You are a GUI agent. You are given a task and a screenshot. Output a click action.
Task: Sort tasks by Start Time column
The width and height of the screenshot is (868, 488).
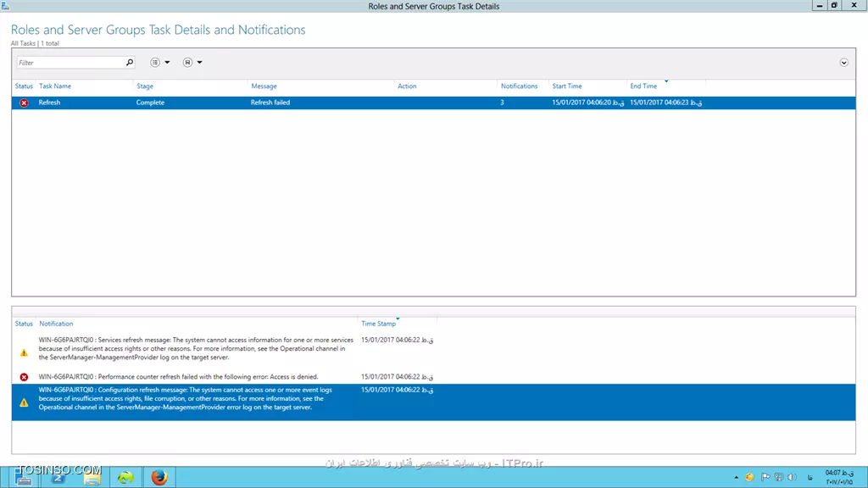(567, 86)
